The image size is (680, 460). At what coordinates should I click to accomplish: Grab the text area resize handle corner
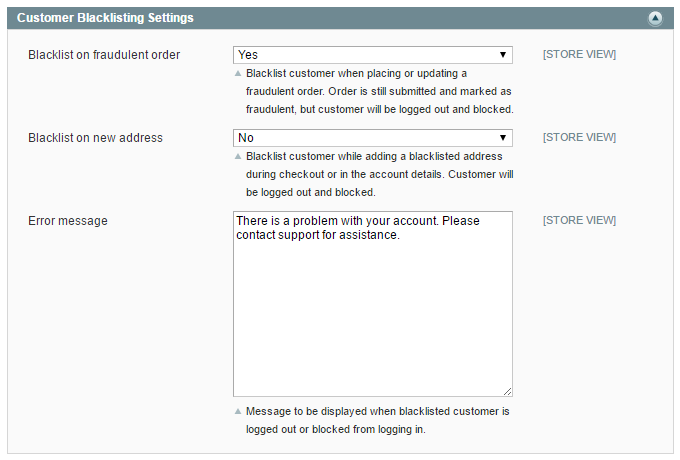tap(508, 391)
